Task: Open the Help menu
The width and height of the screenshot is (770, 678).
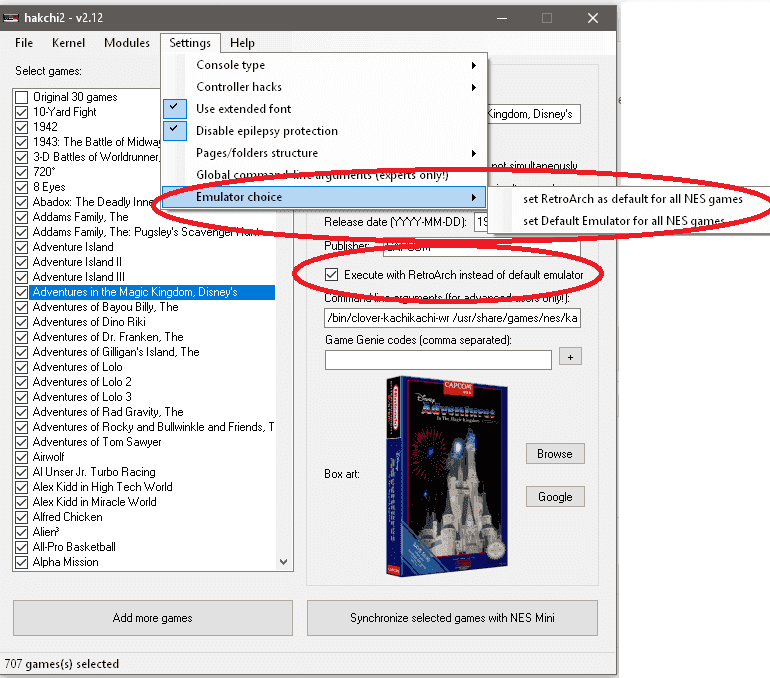Action: point(242,43)
